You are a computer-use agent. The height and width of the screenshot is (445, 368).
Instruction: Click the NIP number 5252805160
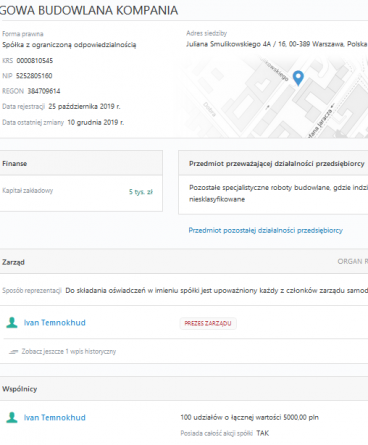(34, 76)
